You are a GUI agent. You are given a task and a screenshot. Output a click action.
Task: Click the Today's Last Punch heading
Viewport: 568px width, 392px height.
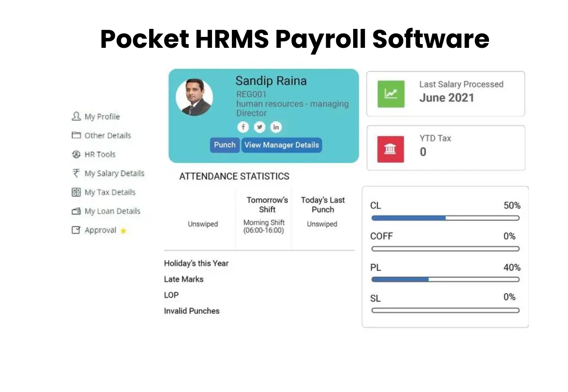click(x=323, y=205)
